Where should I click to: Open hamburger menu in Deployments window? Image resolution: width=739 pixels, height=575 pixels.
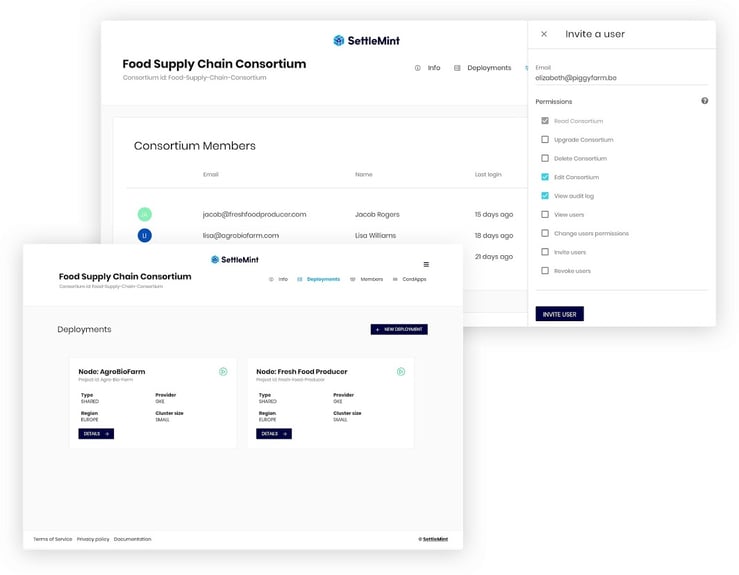[x=426, y=264]
